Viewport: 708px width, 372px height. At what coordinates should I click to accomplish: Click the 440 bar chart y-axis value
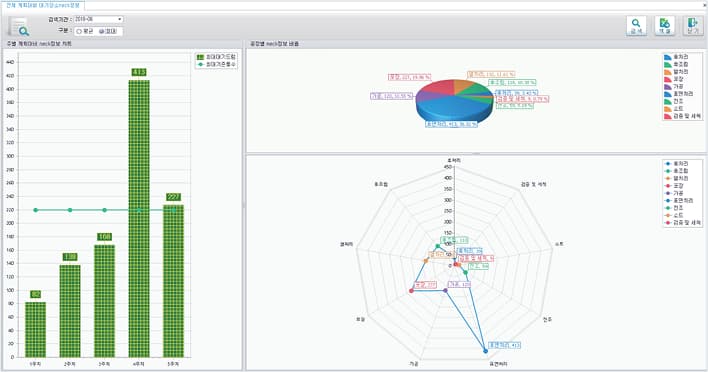[x=10, y=62]
